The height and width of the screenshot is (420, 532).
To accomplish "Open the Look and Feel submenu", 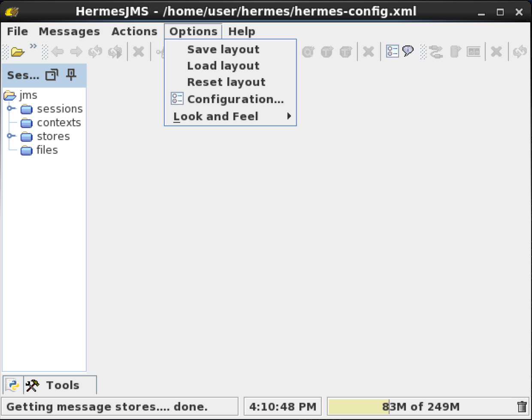I will 230,116.
